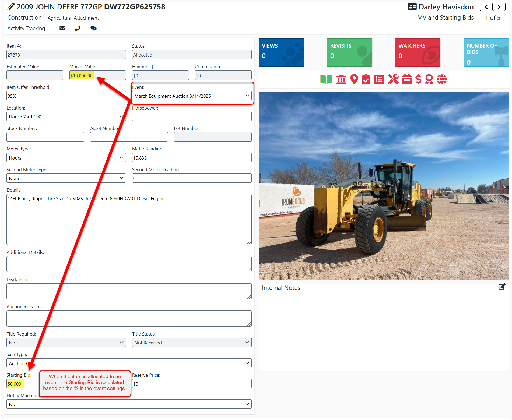Click the Market Value field
512x420 pixels.
coord(97,75)
